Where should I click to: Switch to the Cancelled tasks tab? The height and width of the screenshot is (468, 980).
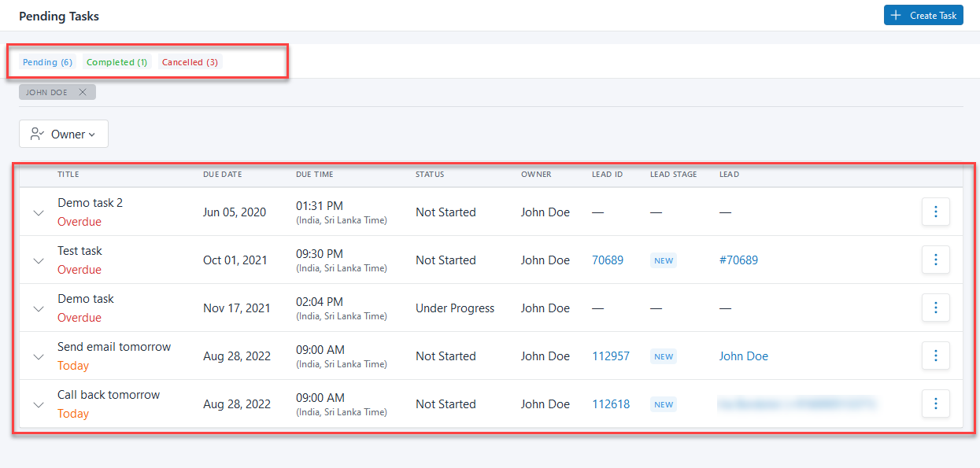click(189, 61)
